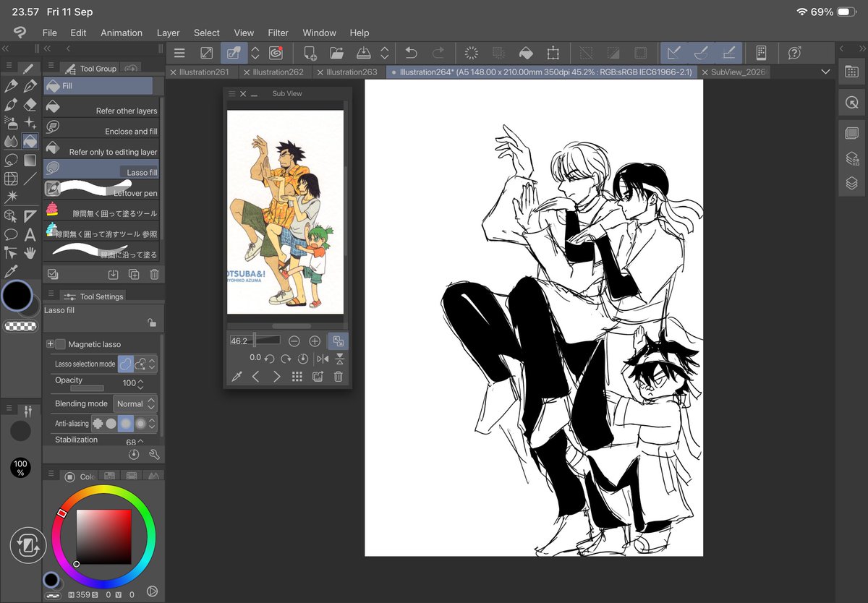This screenshot has height=603, width=868.
Task: Select the Ruler tool triangle icon
Action: pos(30,215)
